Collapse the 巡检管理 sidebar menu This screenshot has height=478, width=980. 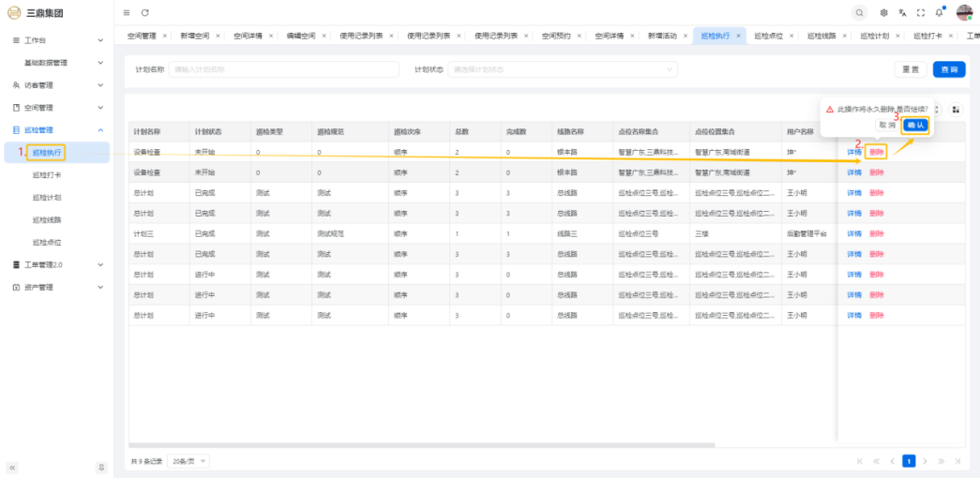pos(58,129)
